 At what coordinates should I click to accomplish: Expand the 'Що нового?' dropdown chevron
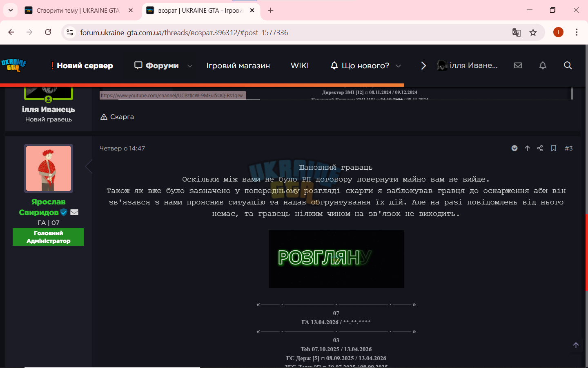399,66
